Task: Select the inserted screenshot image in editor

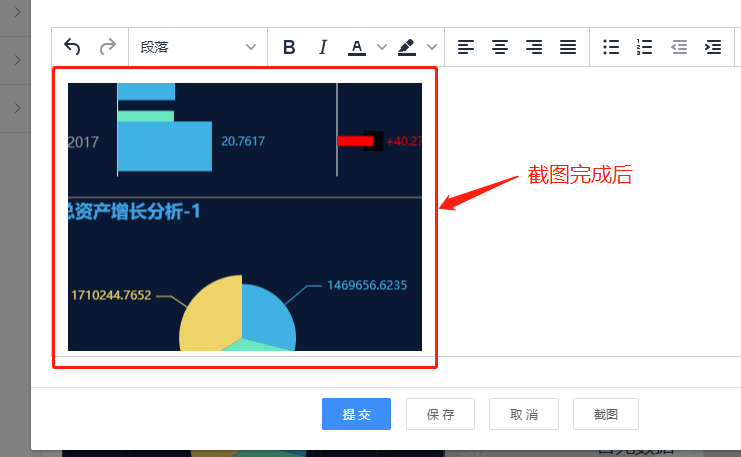Action: coord(245,217)
